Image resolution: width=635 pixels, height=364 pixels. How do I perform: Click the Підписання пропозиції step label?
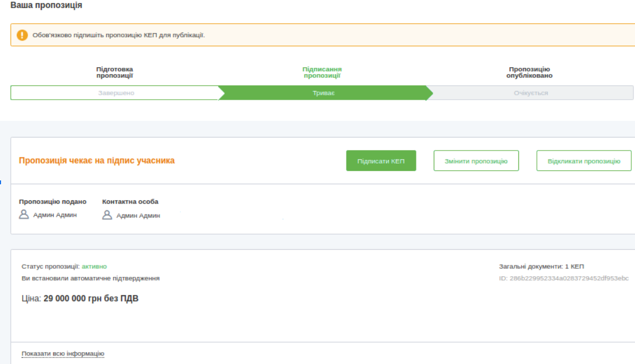(322, 73)
